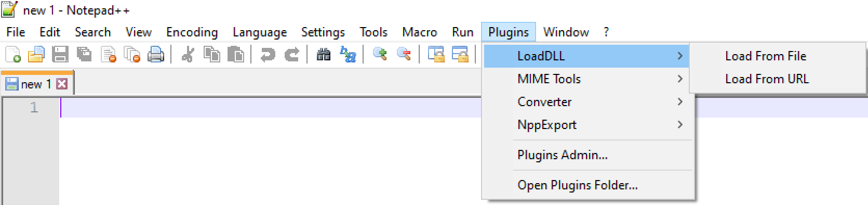This screenshot has height=205, width=868.
Task: Close the new 1 tab with the red X
Action: 62,84
